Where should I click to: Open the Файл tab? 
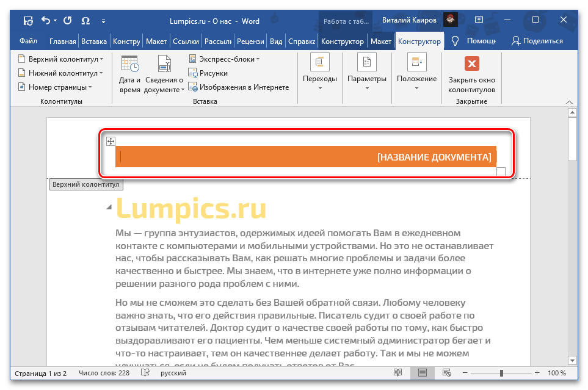point(28,41)
